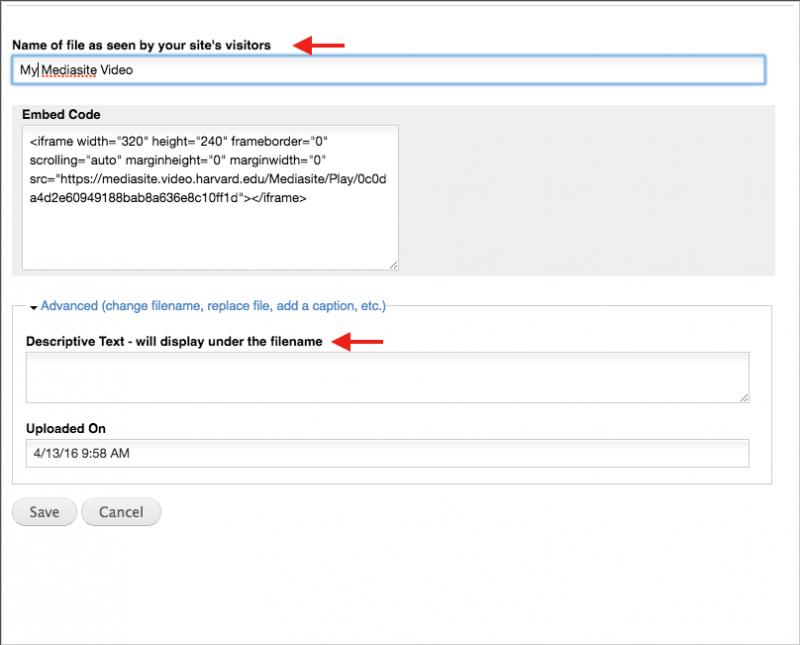
Task: Select the Uploaded On date field
Action: click(387, 453)
